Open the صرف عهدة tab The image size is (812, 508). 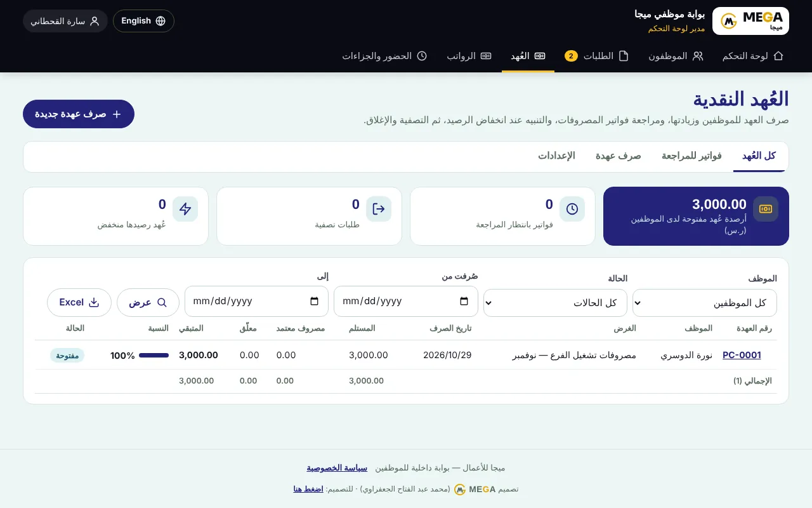click(x=618, y=156)
